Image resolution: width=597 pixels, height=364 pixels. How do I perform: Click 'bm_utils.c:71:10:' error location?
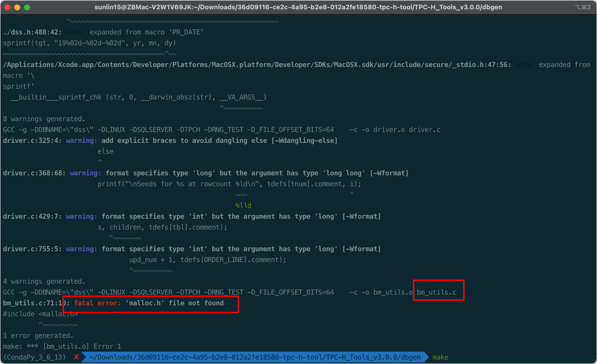coord(36,303)
